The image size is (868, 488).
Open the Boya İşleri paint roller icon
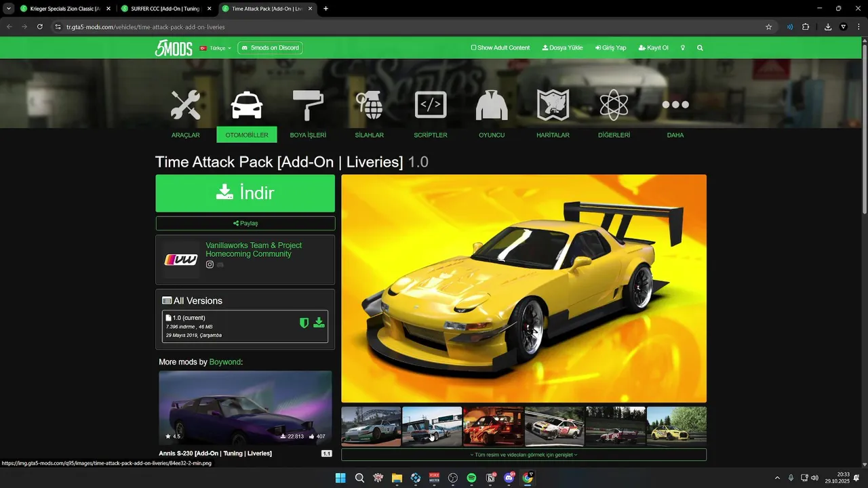pos(308,105)
